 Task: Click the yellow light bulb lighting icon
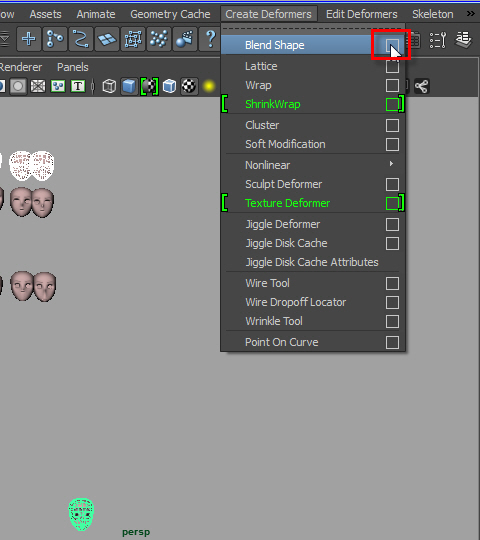coord(209,86)
